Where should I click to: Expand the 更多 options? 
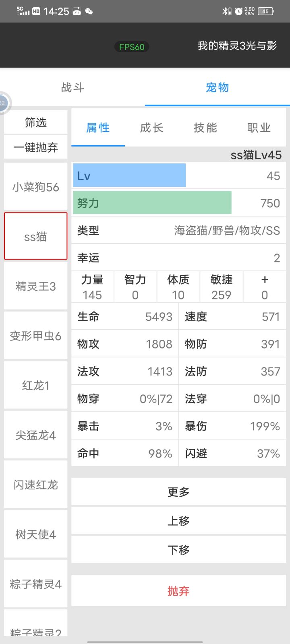(178, 491)
